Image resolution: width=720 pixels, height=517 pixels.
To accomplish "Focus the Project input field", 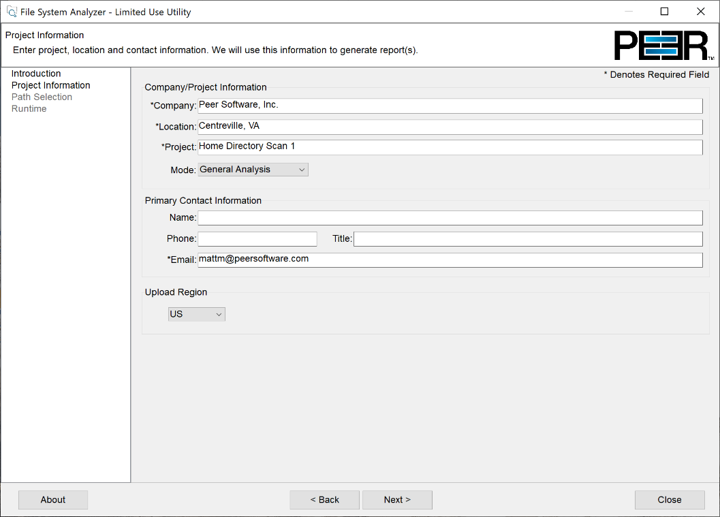I will tap(450, 147).
